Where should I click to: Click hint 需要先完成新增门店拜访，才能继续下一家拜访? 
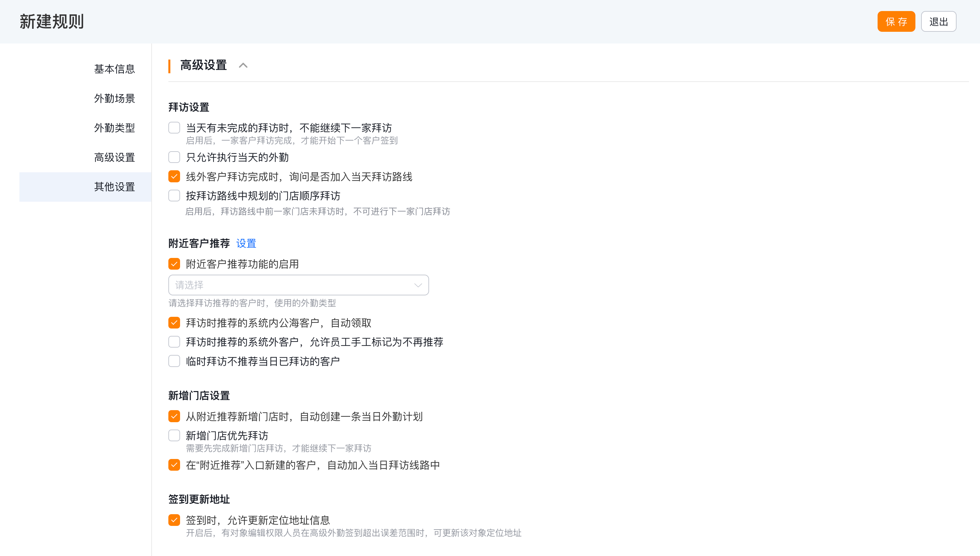point(278,448)
